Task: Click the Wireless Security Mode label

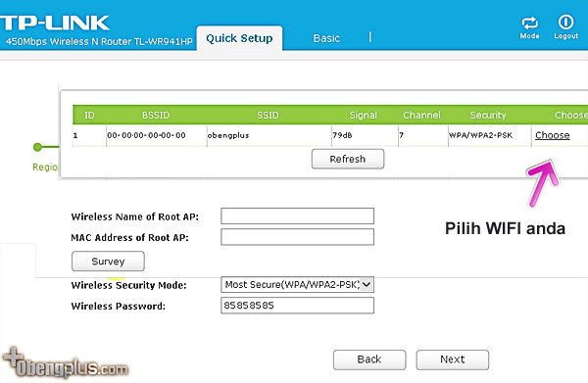Action: [x=128, y=285]
